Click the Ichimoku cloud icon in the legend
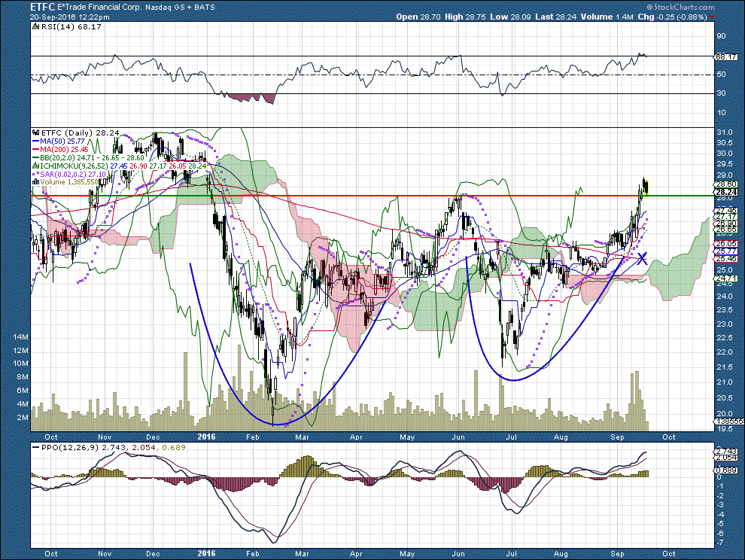This screenshot has height=560, width=745. [x=35, y=166]
